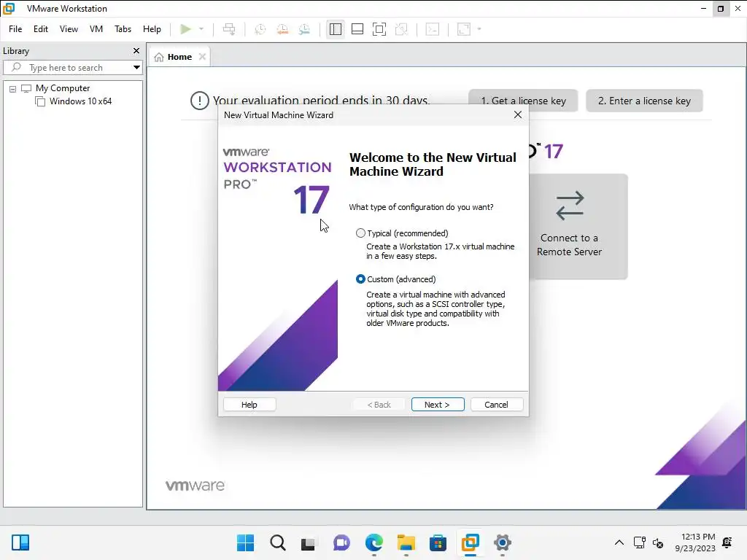747x560 pixels.
Task: Open the power options dropdown arrow beside play
Action: tap(201, 29)
